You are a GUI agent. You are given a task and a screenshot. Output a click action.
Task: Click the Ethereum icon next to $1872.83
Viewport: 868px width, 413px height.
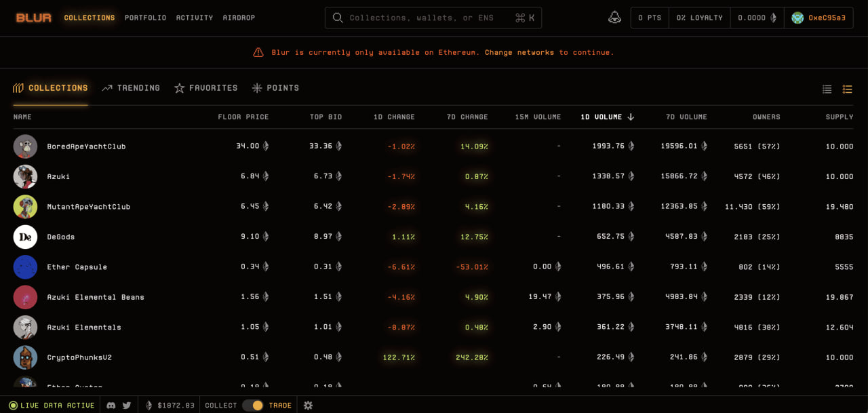[149, 404]
